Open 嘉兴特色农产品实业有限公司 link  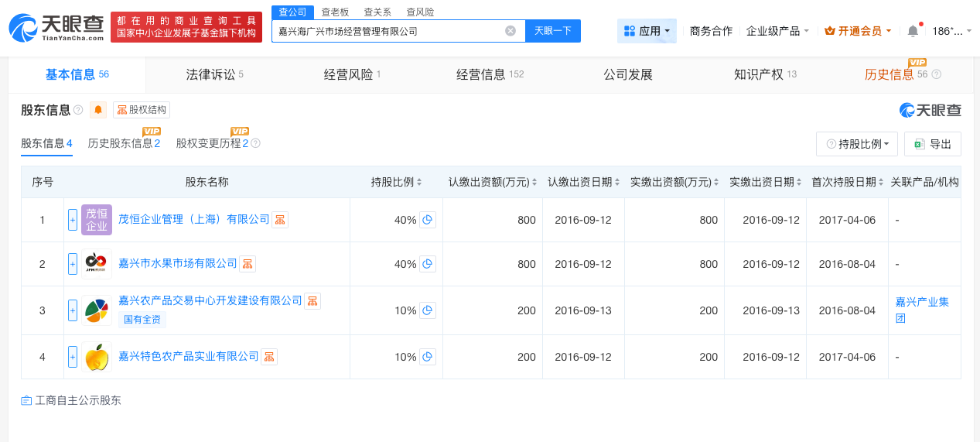[189, 357]
